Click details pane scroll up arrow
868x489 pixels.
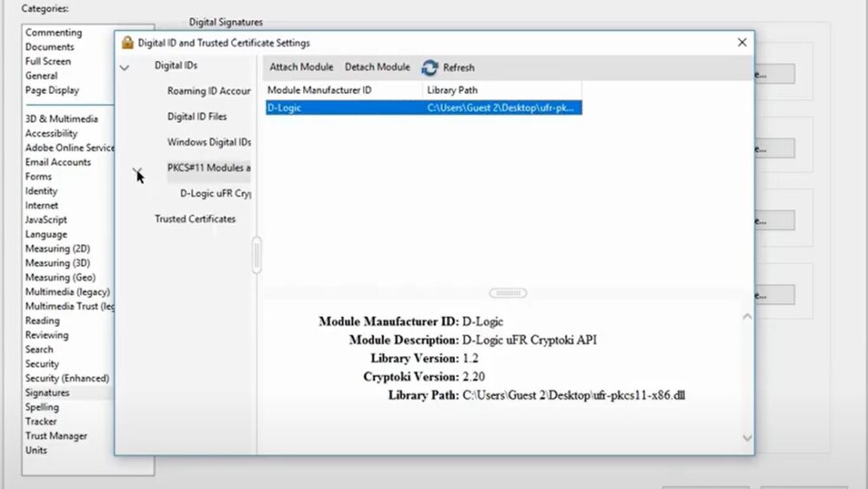[x=746, y=316]
